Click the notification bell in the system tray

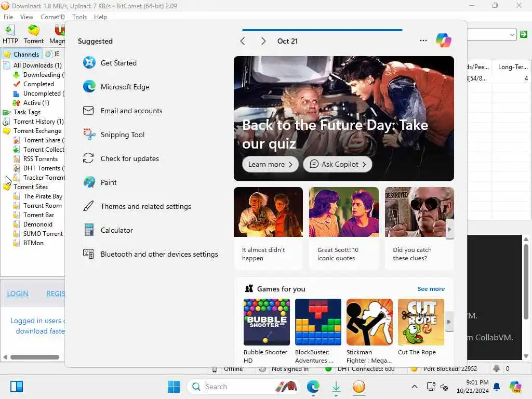(x=496, y=387)
